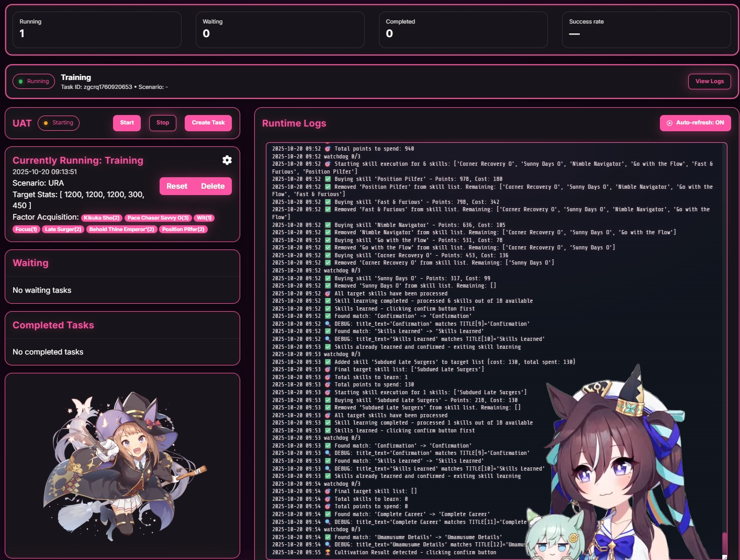Viewport: 740px width, 560px height.
Task: Click the 'Completed Tasks' section heading
Action: pyautogui.click(x=53, y=325)
